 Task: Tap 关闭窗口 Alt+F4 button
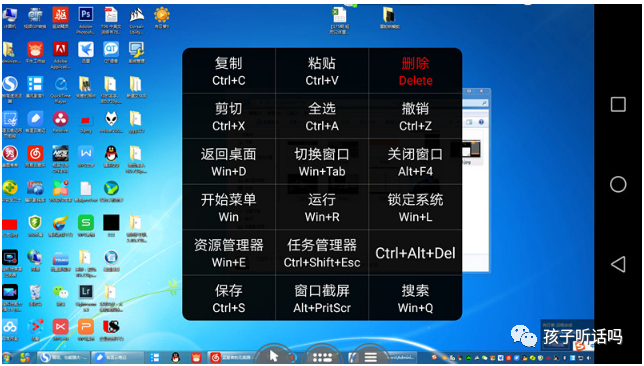point(415,162)
